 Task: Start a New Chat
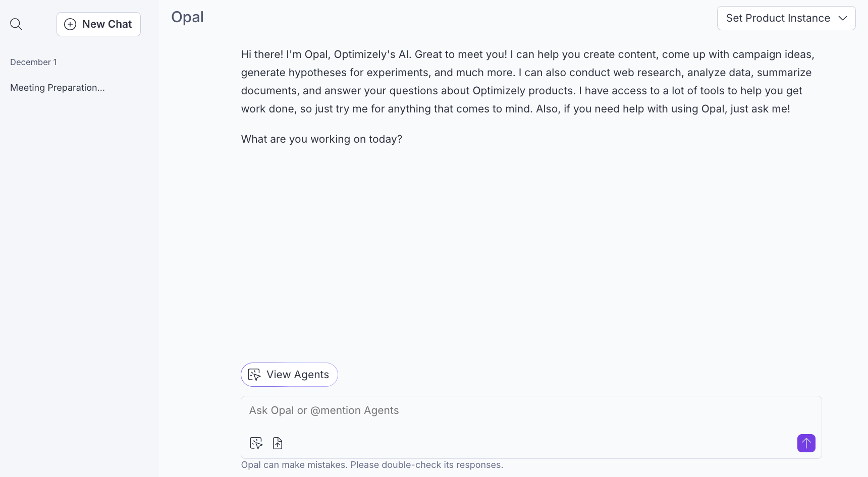coord(98,24)
